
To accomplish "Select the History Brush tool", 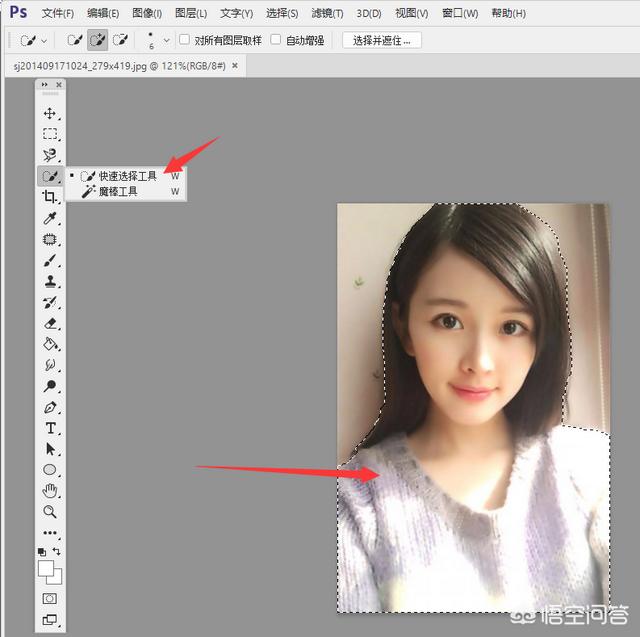I will (50, 302).
